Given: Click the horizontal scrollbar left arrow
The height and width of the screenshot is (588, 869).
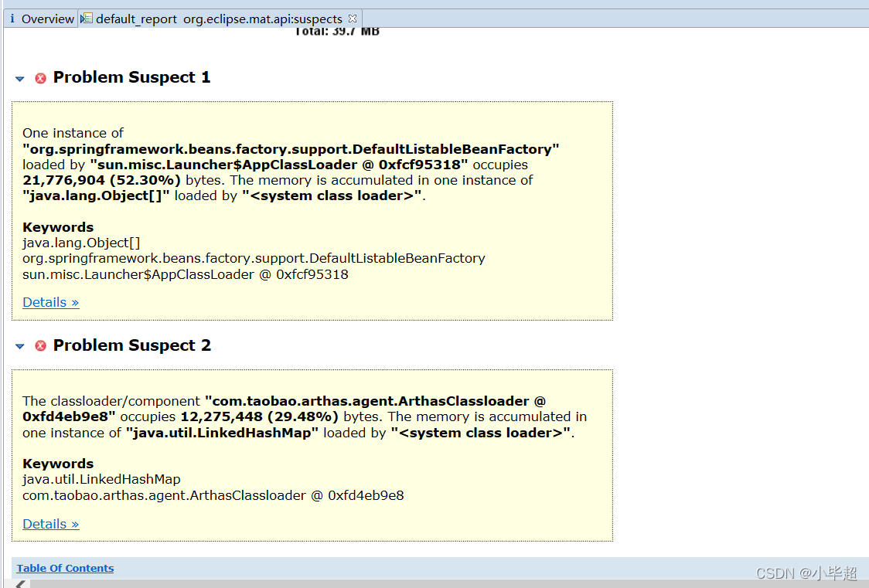Looking at the screenshot, I should 21,583.
